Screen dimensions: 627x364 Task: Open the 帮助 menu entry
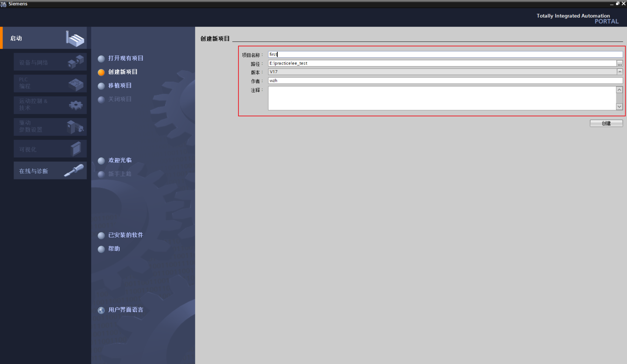(114, 249)
